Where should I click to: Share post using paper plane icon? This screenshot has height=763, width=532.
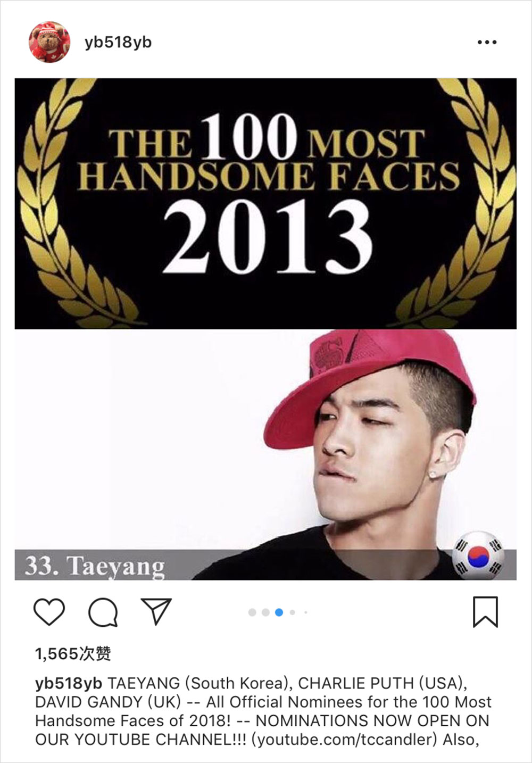pyautogui.click(x=156, y=611)
